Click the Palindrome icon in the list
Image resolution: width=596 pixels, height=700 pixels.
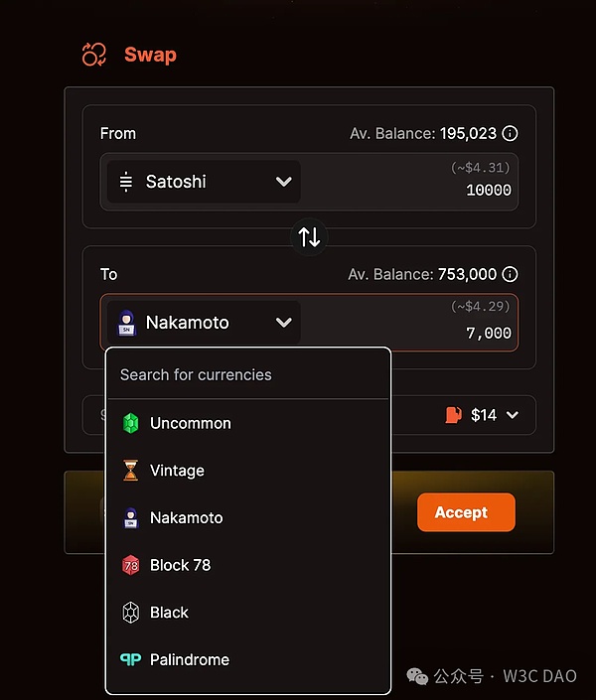coord(130,659)
